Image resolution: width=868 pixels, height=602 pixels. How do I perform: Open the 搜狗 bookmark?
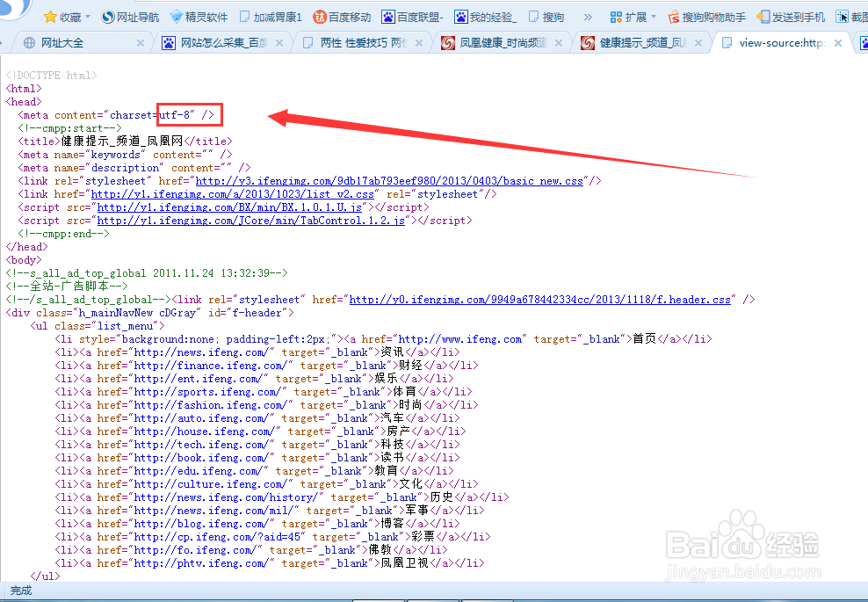pyautogui.click(x=546, y=18)
